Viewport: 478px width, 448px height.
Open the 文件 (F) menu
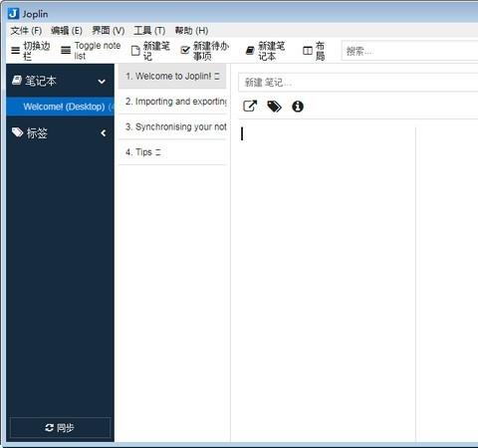tap(26, 31)
